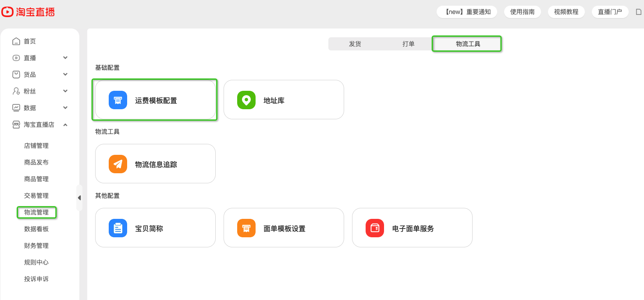Click the 淘宝直播店 shop icon in sidebar
644x300 pixels.
click(16, 125)
